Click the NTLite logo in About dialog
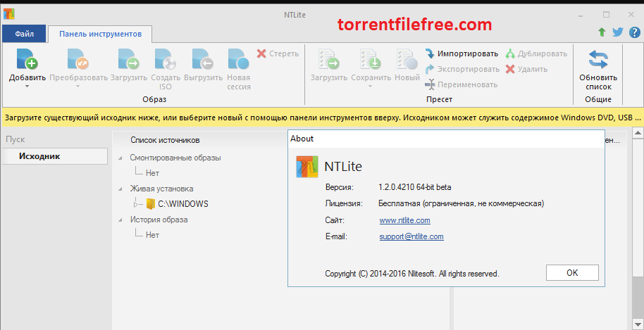644x330 pixels. tap(307, 167)
